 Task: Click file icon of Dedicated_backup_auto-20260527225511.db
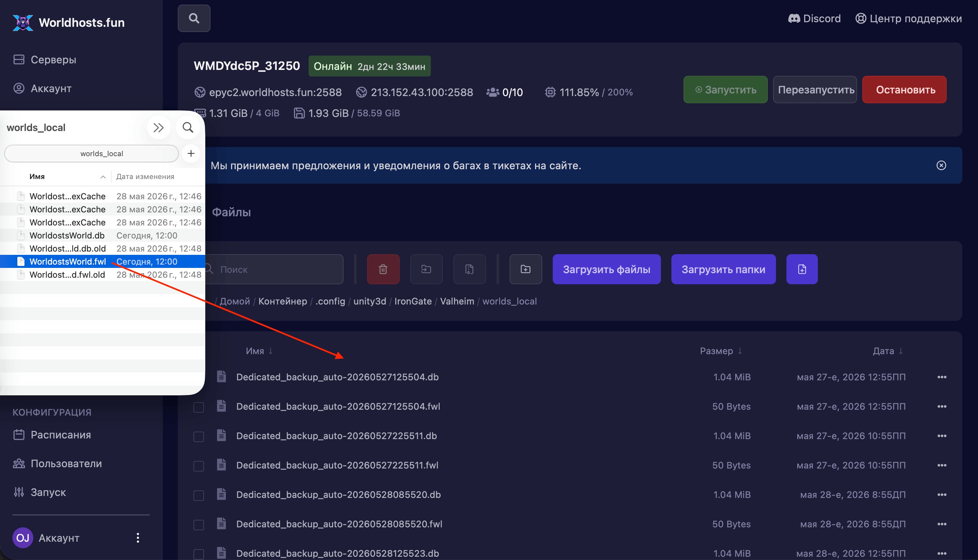[x=221, y=436]
